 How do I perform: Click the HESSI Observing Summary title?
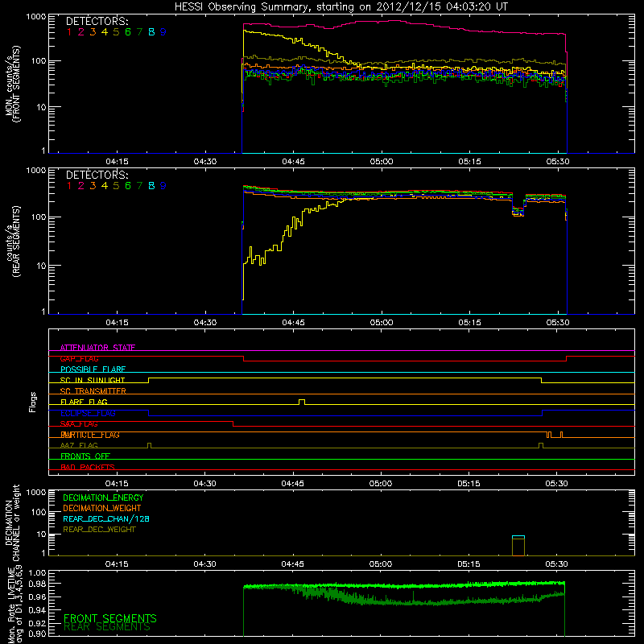tap(341, 7)
